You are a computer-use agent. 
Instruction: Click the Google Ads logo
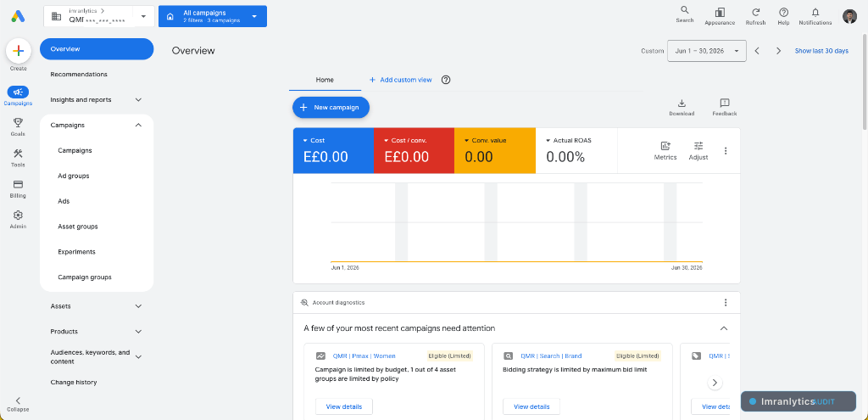[18, 17]
